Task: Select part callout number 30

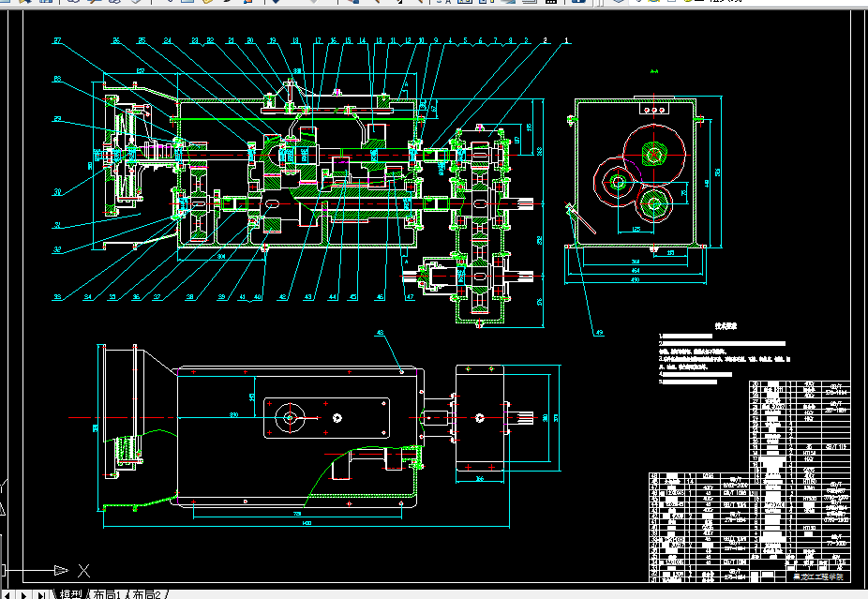Action: coord(57,192)
